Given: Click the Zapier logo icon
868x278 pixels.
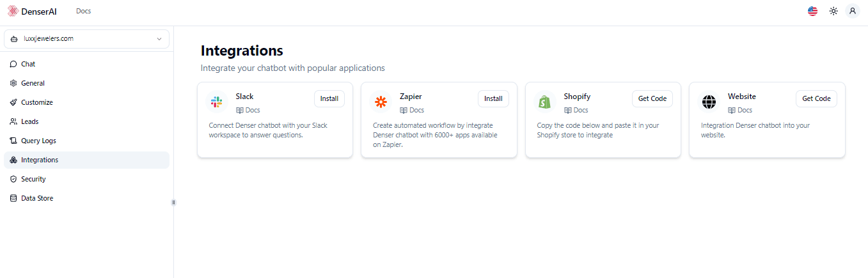Looking at the screenshot, I should click(381, 102).
